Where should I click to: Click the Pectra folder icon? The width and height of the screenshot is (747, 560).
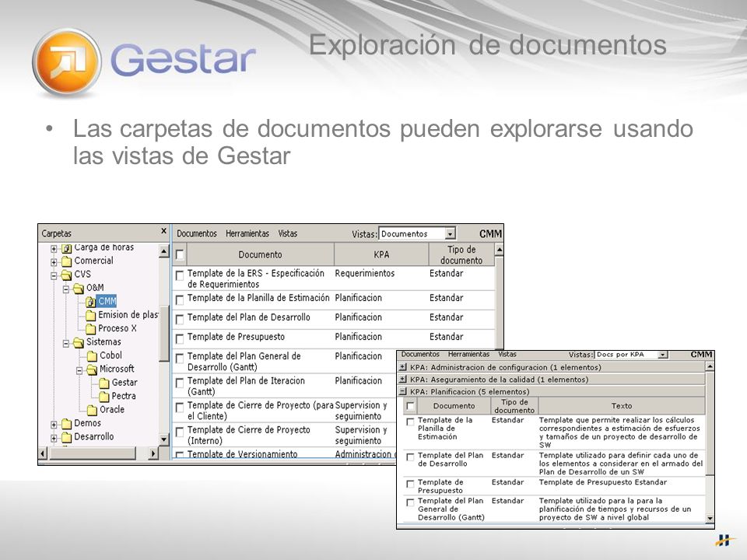click(x=104, y=396)
